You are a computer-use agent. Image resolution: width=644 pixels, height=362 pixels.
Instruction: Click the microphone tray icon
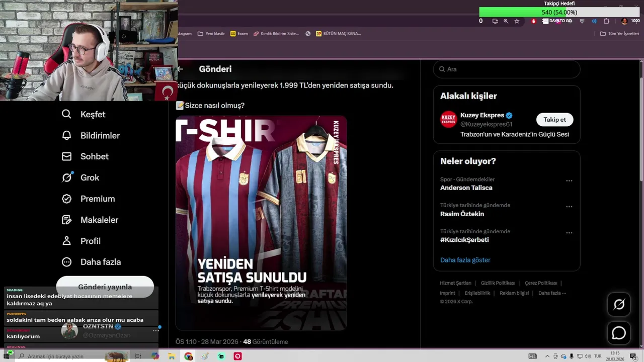coord(572,356)
